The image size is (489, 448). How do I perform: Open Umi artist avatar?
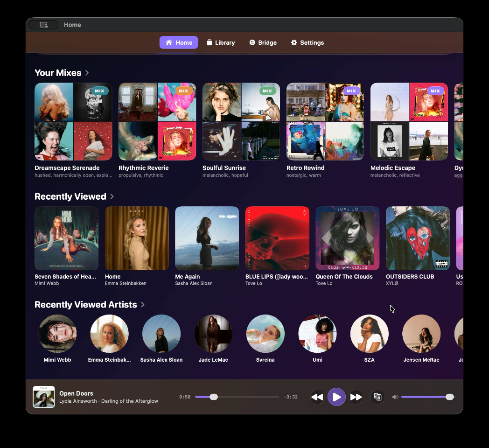[x=317, y=334]
